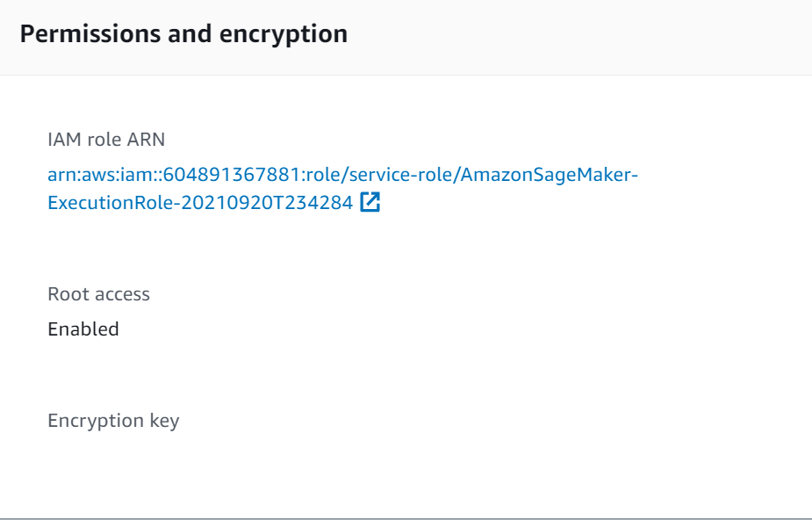812x520 pixels.
Task: Click 'AmazonSageMaker-' text in the ARN link
Action: (550, 176)
